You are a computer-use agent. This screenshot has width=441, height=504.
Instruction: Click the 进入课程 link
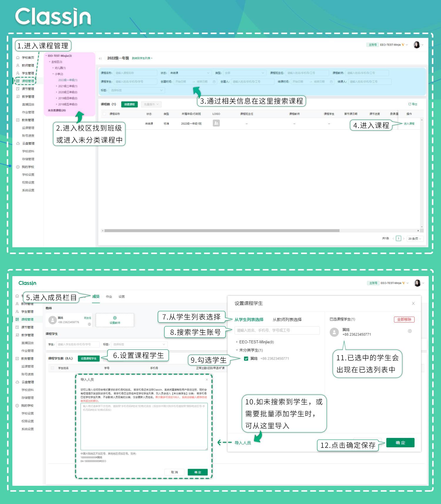[409, 124]
